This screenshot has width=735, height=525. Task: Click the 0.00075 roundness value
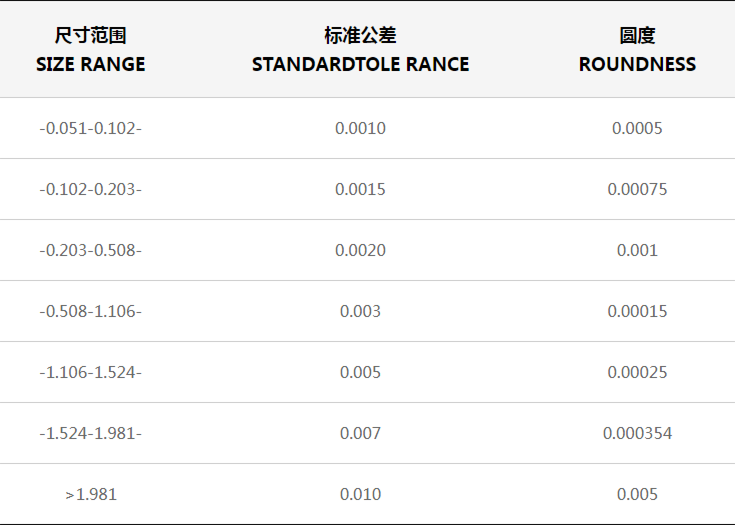pyautogui.click(x=637, y=189)
